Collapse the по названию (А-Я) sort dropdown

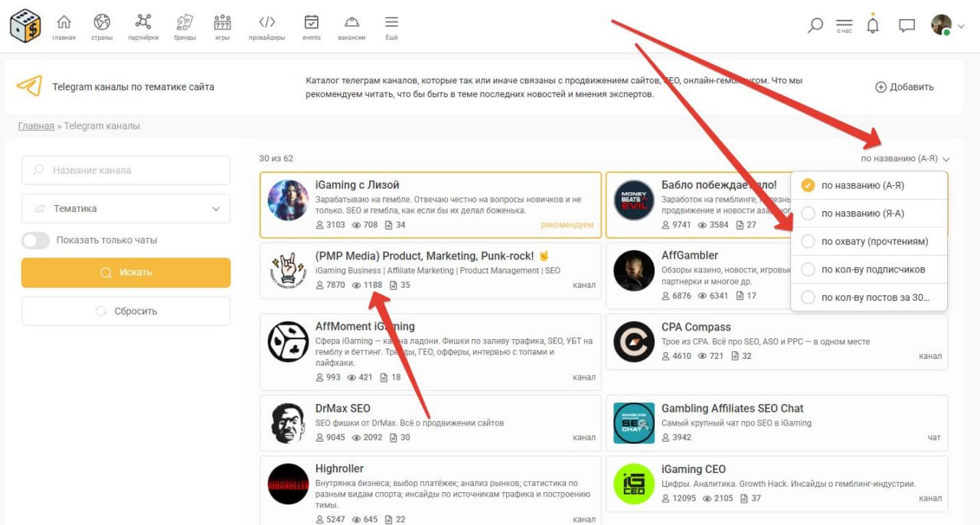point(904,158)
